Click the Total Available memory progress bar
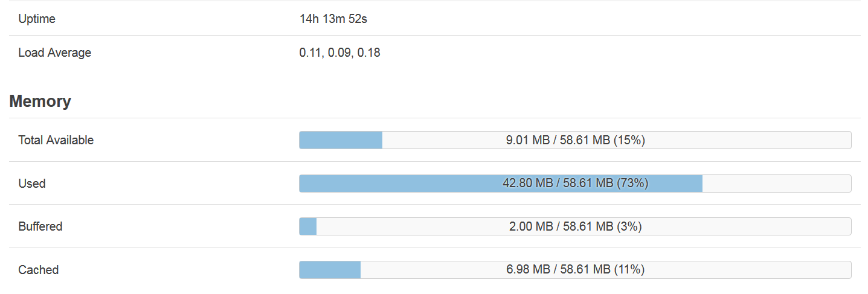The height and width of the screenshot is (294, 868). pyautogui.click(x=575, y=140)
